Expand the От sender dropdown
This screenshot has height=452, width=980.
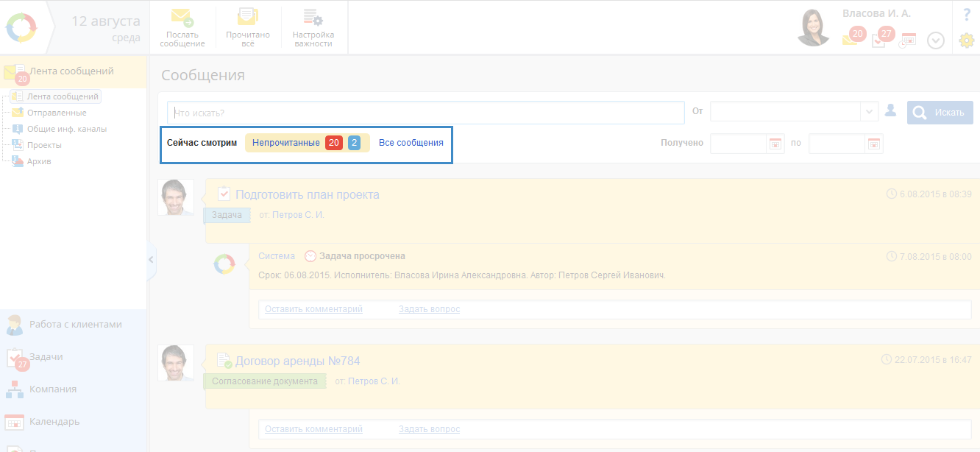coord(870,112)
